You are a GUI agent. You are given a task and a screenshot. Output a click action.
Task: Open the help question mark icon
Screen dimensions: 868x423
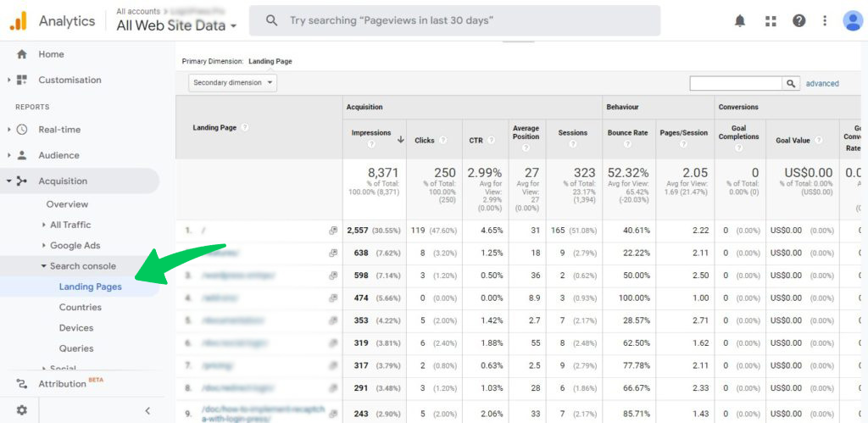[798, 21]
